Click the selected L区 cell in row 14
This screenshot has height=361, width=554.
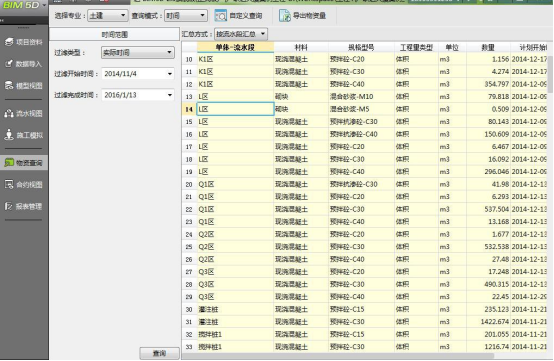[235, 109]
